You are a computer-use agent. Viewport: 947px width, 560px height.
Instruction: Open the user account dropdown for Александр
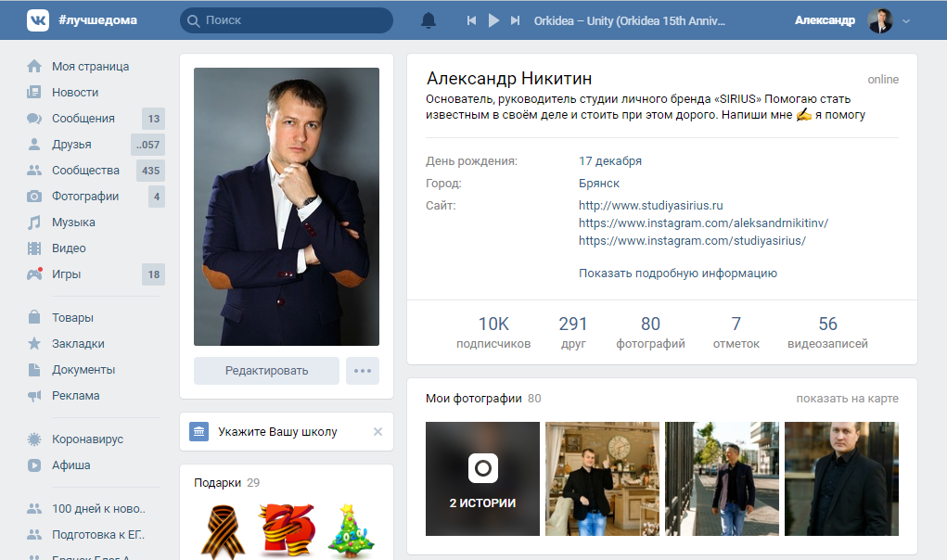[878, 19]
